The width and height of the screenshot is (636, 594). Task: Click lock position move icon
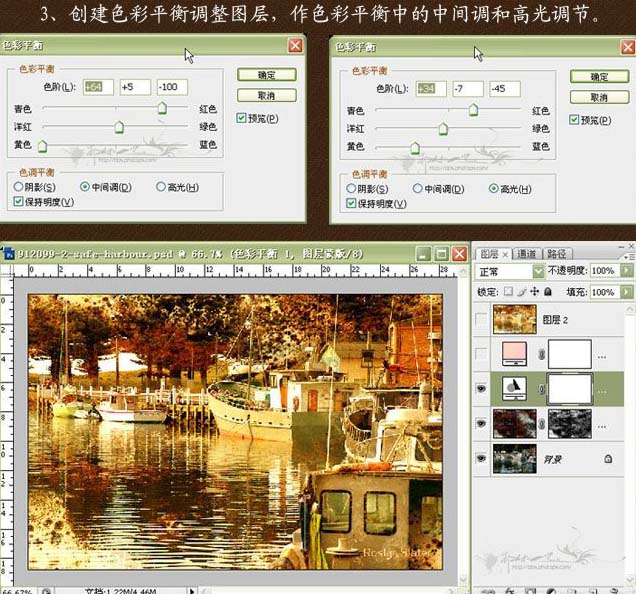536,292
